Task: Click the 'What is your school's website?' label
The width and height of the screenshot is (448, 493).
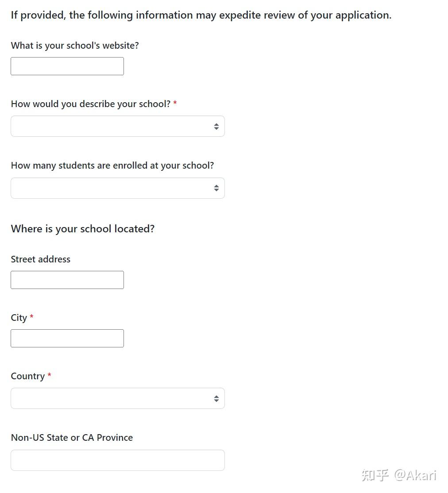Action: pos(75,46)
